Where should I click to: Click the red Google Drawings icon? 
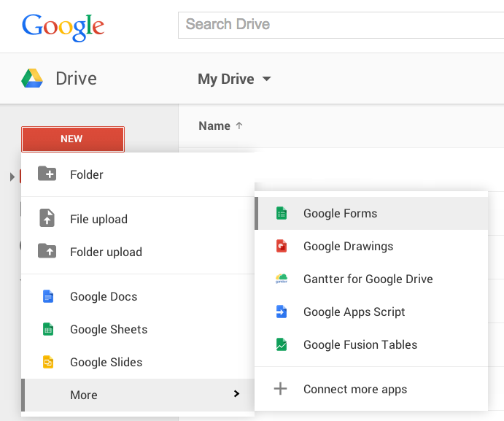281,247
